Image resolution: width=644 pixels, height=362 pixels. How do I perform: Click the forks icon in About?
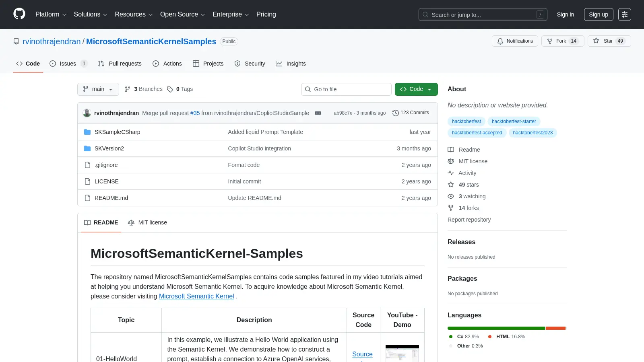click(451, 208)
